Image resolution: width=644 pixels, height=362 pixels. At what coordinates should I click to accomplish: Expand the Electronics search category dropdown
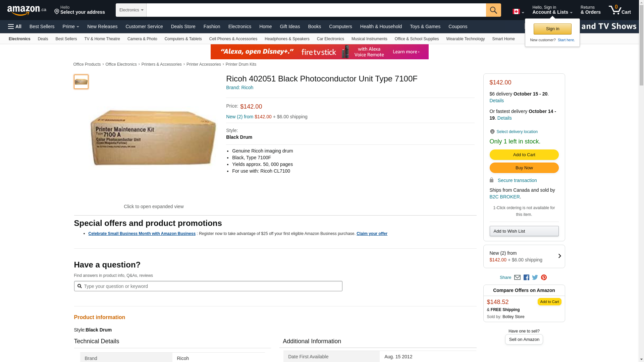131,10
